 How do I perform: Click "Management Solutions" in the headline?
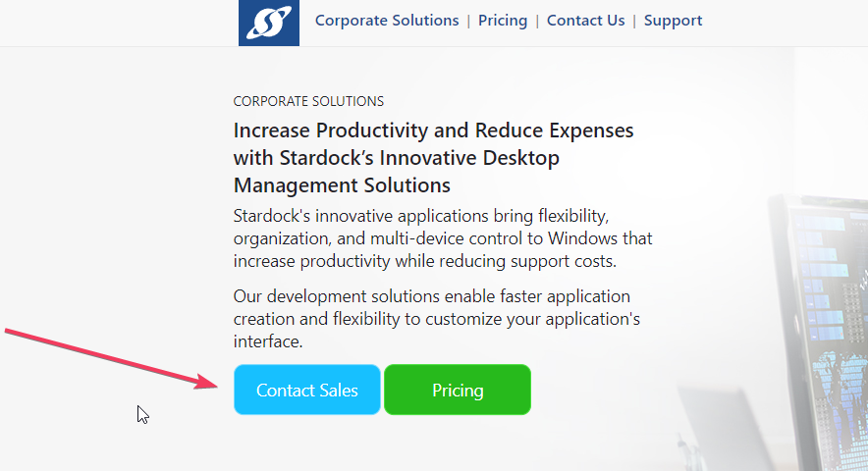pyautogui.click(x=342, y=185)
